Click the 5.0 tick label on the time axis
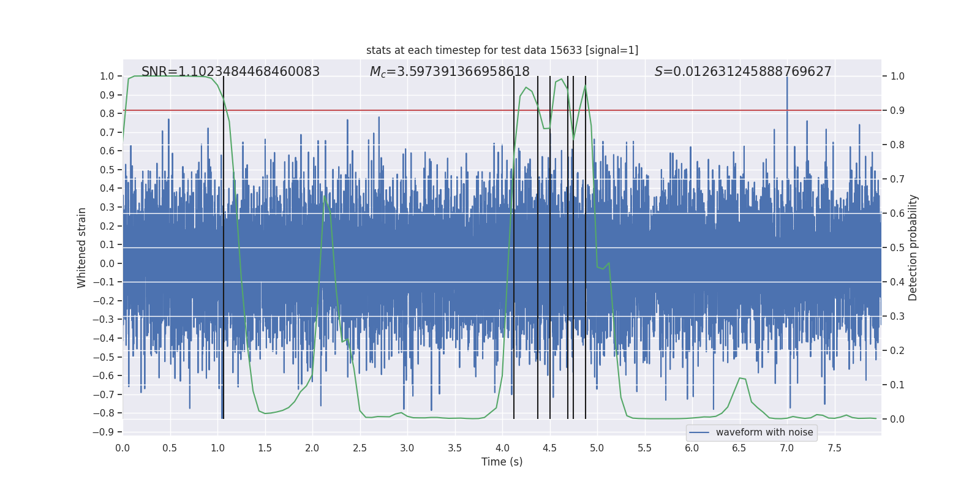980x490 pixels. coord(597,448)
